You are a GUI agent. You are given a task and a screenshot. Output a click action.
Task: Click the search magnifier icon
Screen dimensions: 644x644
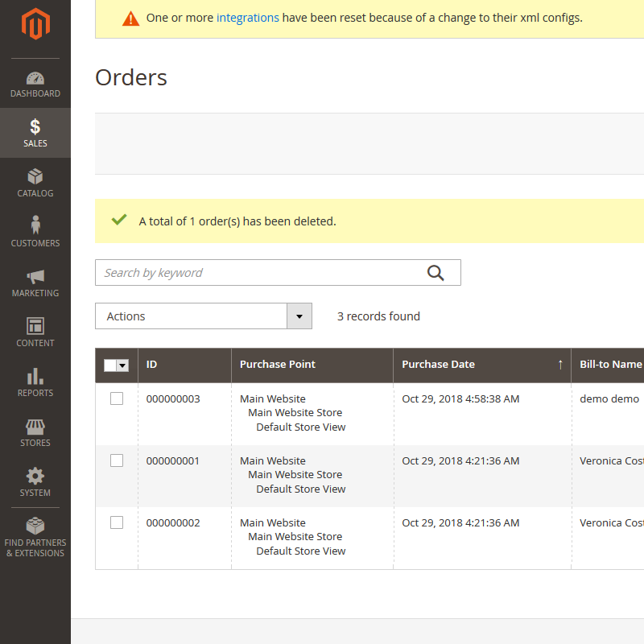coord(436,273)
